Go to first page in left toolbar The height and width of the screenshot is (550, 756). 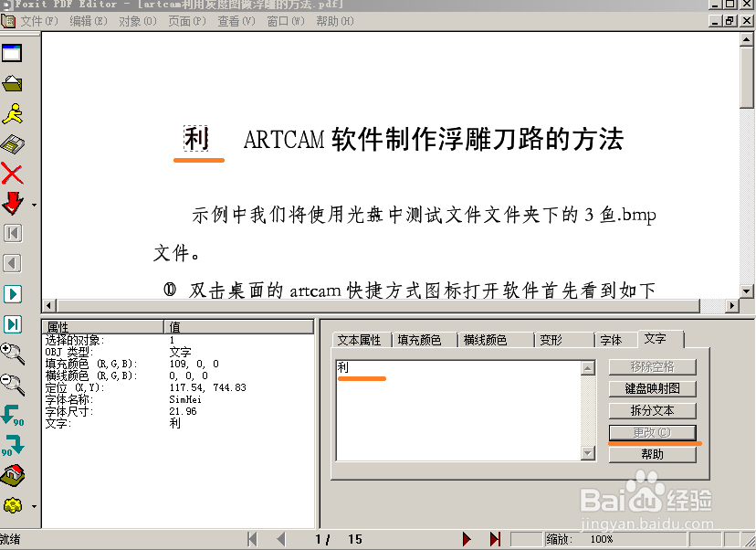[x=13, y=234]
